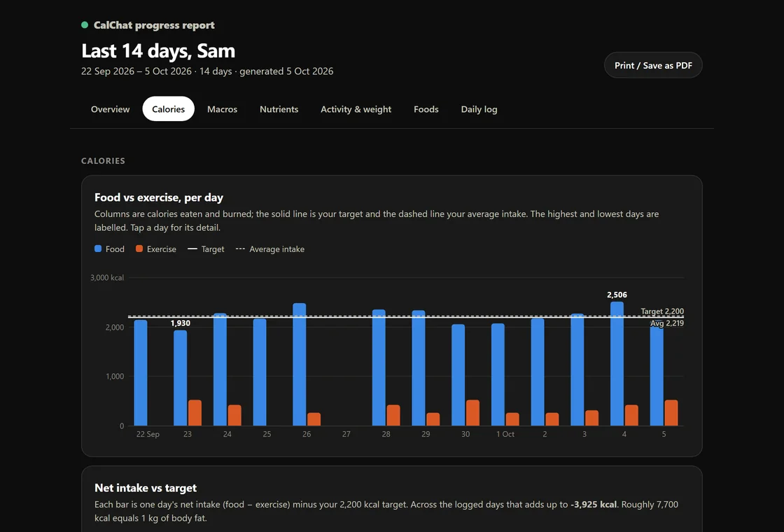The width and height of the screenshot is (784, 532).
Task: Tap the 28 Sep exercise bar
Action: (393, 416)
